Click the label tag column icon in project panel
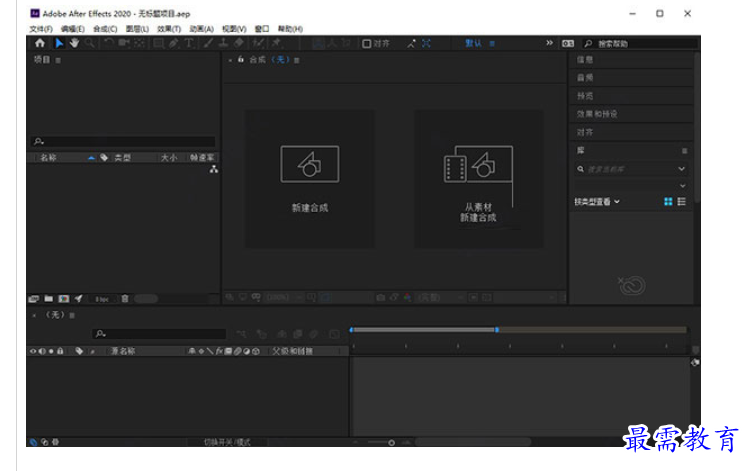 tap(104, 158)
